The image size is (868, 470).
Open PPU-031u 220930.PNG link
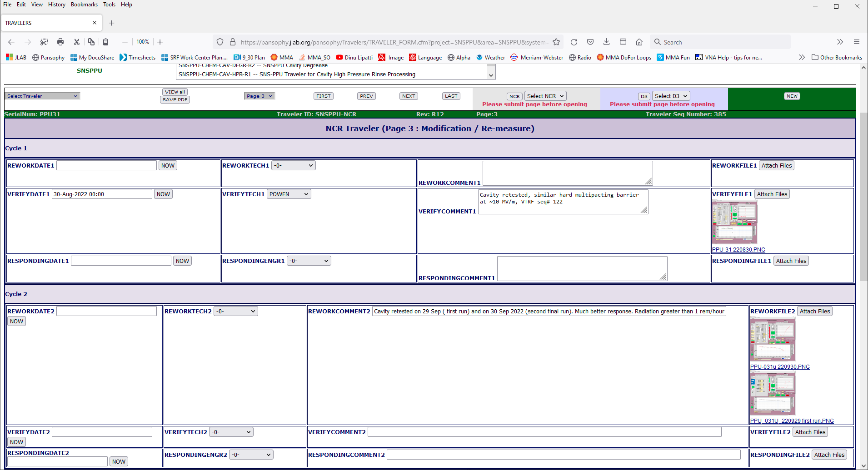780,367
